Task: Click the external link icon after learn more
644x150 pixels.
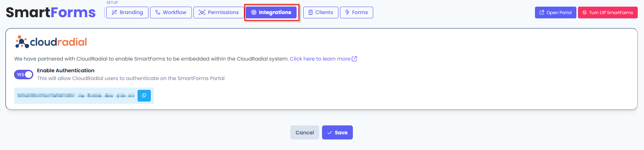Action: 354,59
